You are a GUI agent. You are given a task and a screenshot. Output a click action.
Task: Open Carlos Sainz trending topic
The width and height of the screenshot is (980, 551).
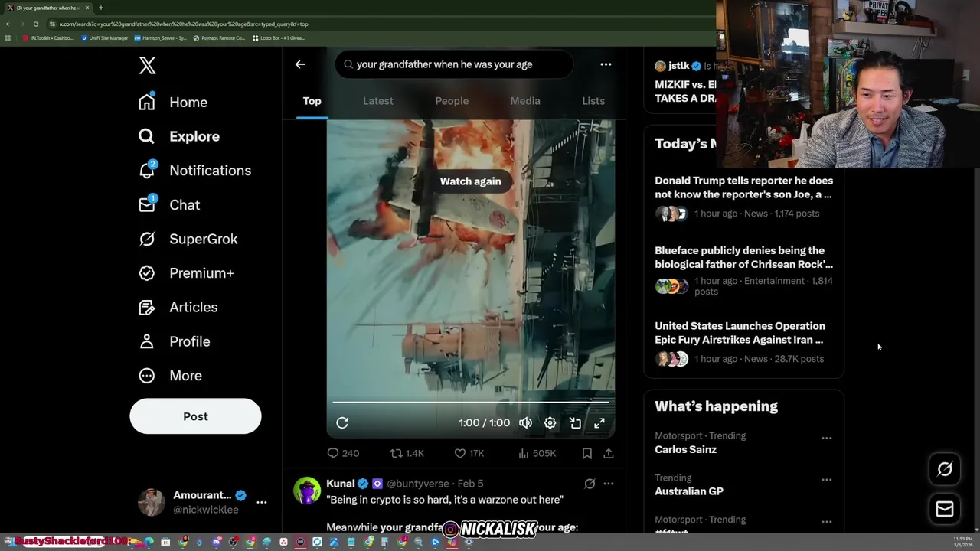tap(685, 450)
